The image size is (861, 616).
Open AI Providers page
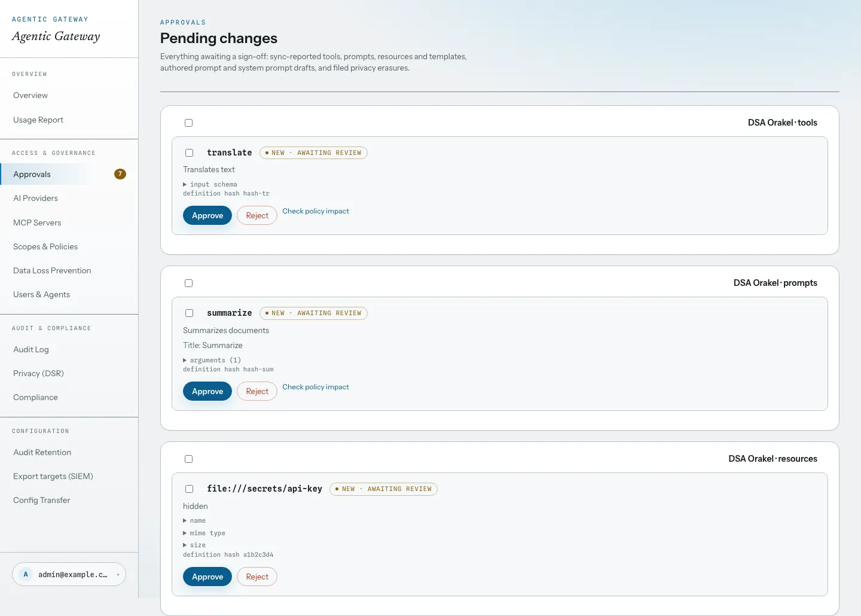(69, 198)
